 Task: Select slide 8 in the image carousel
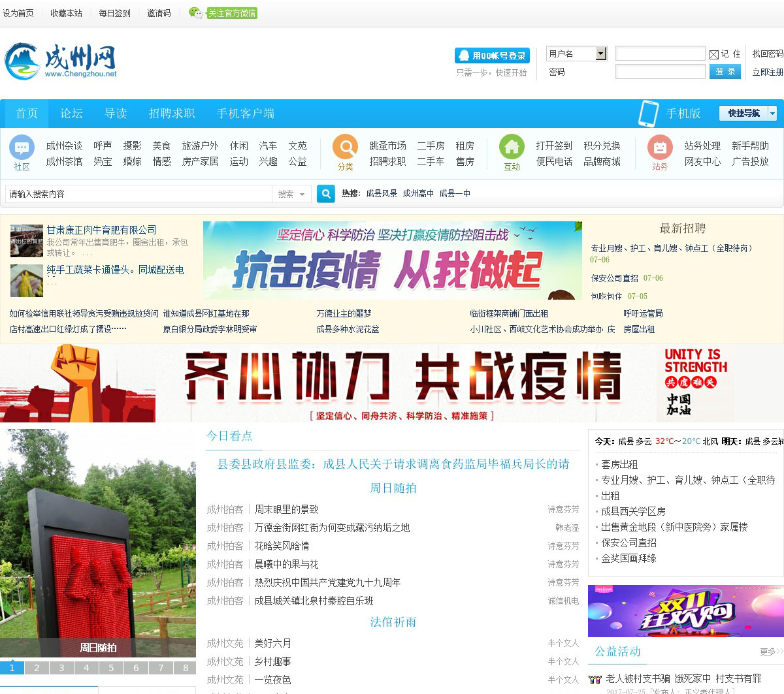pos(186,668)
